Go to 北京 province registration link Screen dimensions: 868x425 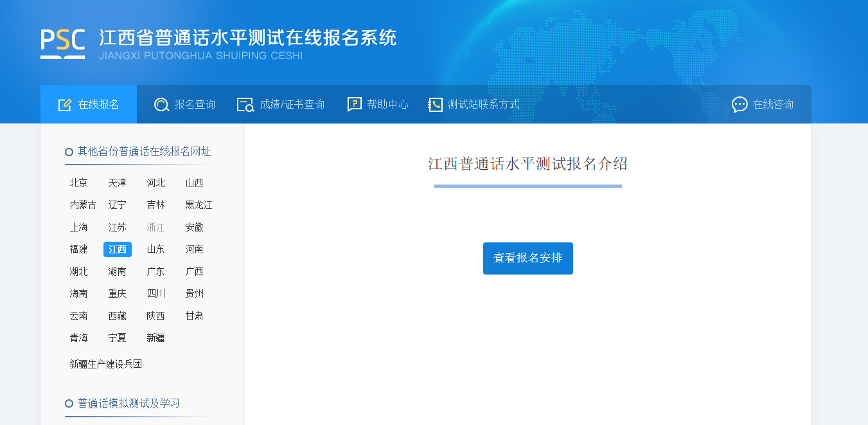point(79,183)
